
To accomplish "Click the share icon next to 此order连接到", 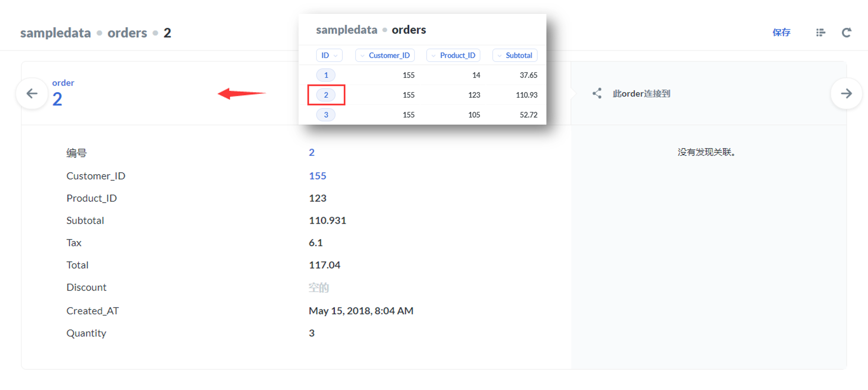I will 597,93.
